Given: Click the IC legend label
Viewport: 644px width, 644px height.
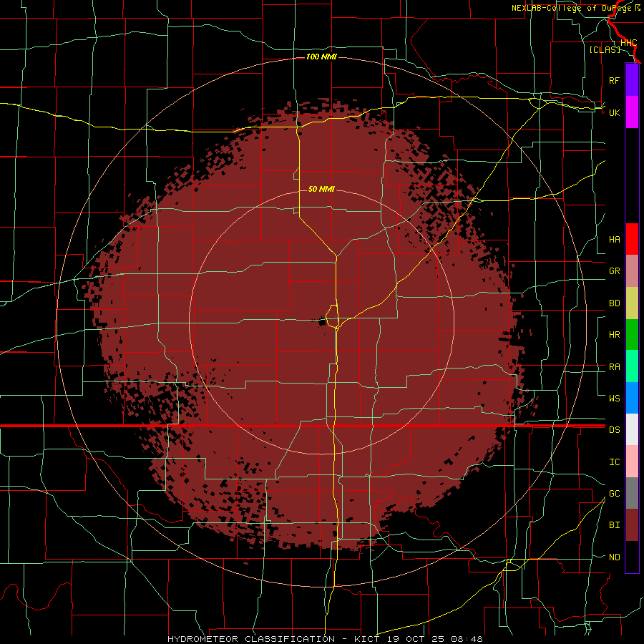Looking at the screenshot, I should coord(614,462).
